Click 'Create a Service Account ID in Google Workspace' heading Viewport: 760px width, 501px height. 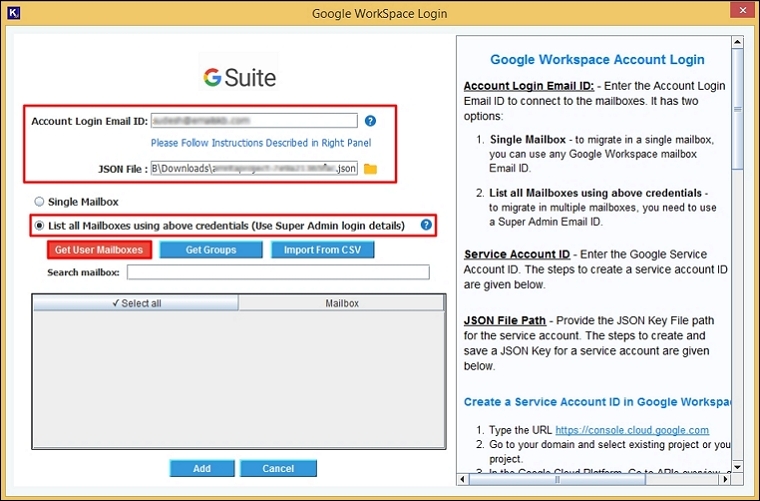[x=597, y=402]
